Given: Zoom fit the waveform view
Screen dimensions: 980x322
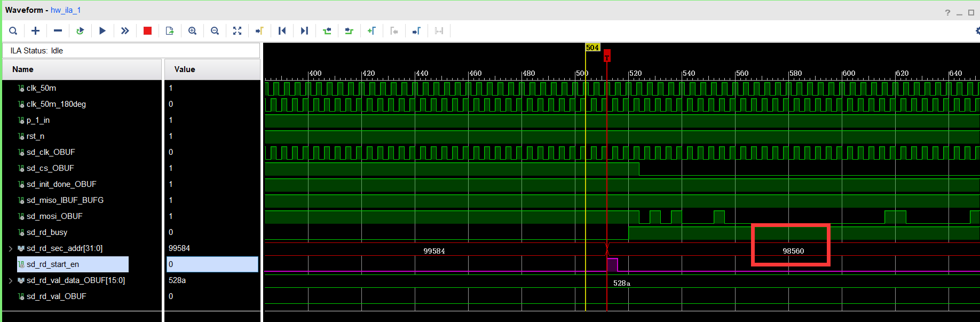Looking at the screenshot, I should (x=237, y=31).
